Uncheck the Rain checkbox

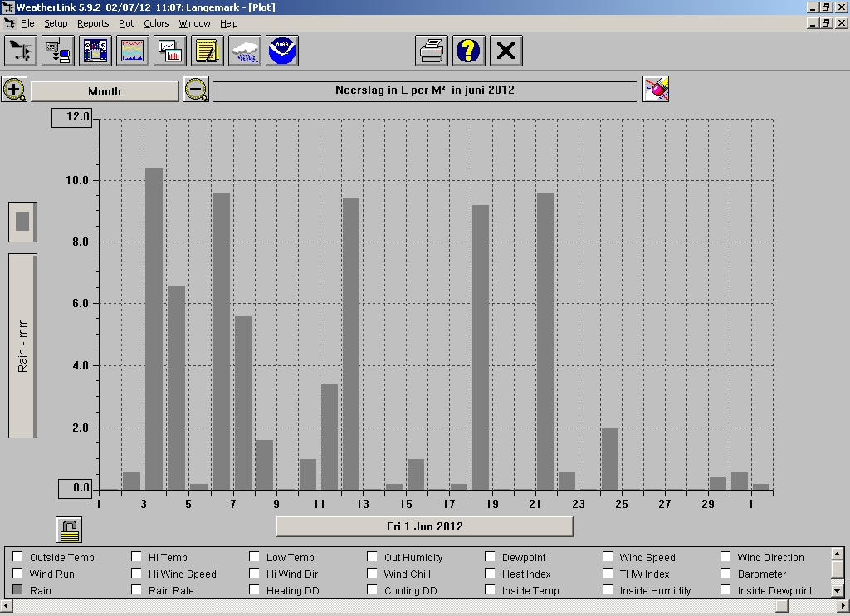[x=18, y=590]
